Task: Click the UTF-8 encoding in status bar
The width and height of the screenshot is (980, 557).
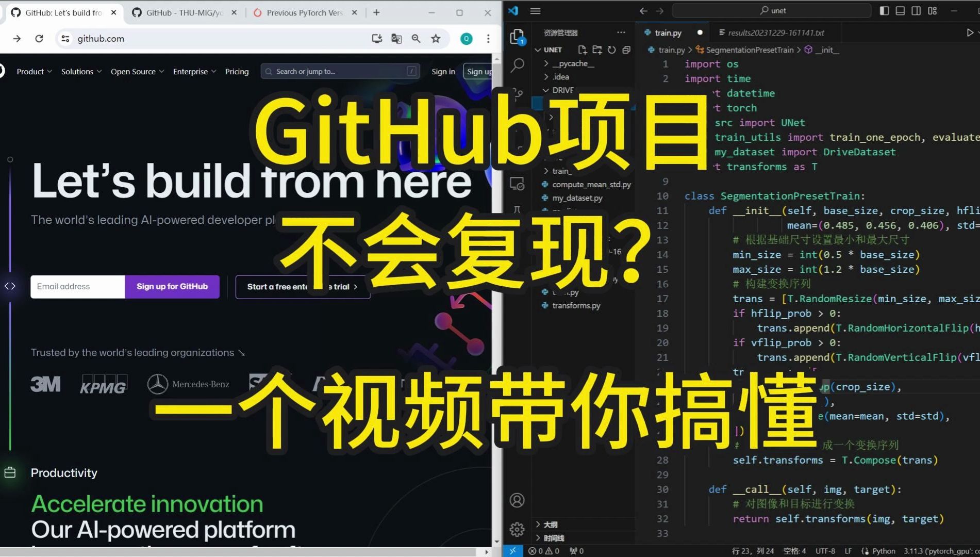Action: 825,551
